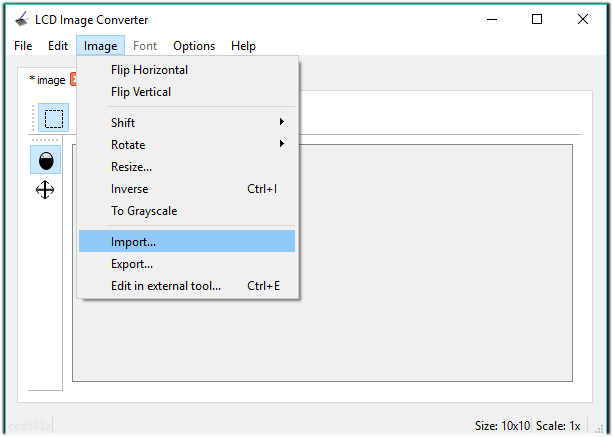Open the File menu
Image resolution: width=613 pixels, height=437 pixels.
coord(23,46)
